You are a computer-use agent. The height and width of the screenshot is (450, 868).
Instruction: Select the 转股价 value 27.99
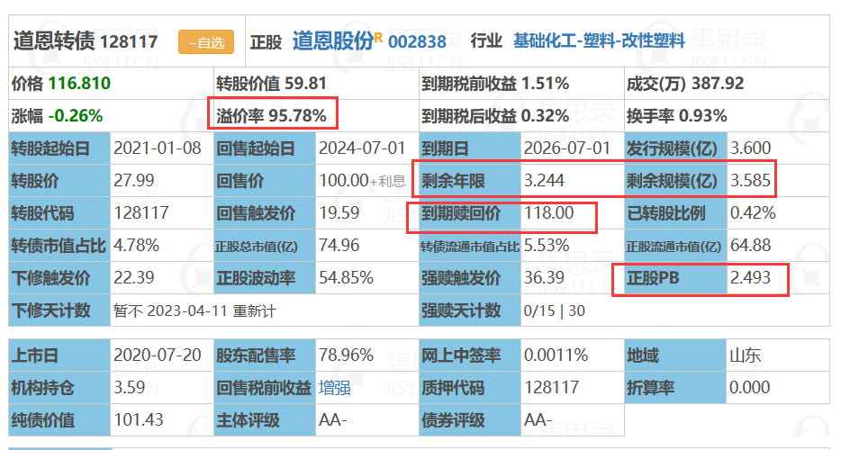coord(134,180)
